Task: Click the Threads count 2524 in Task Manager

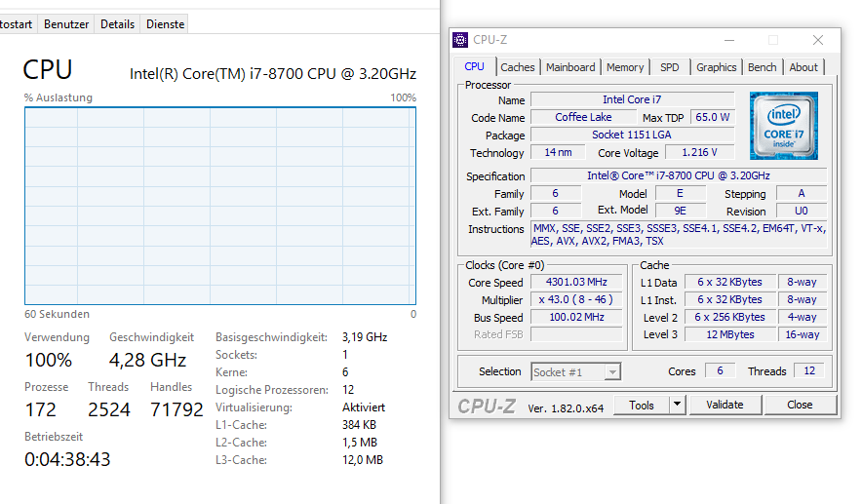Action: [109, 409]
